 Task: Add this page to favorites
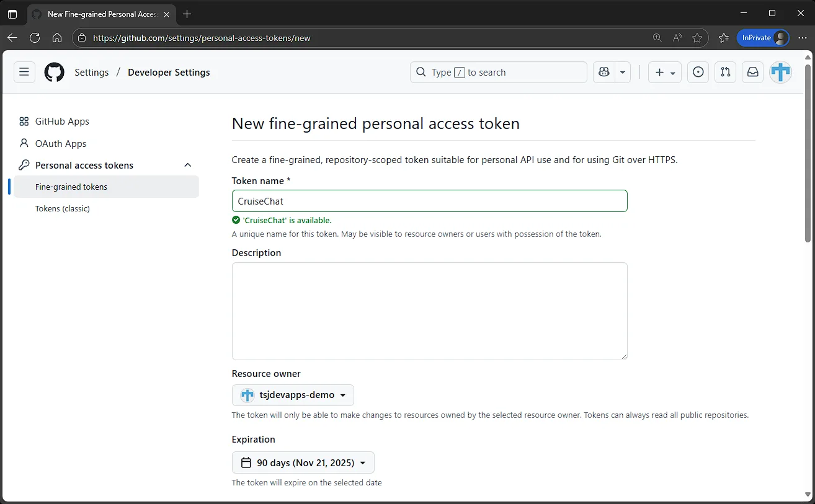(x=697, y=38)
